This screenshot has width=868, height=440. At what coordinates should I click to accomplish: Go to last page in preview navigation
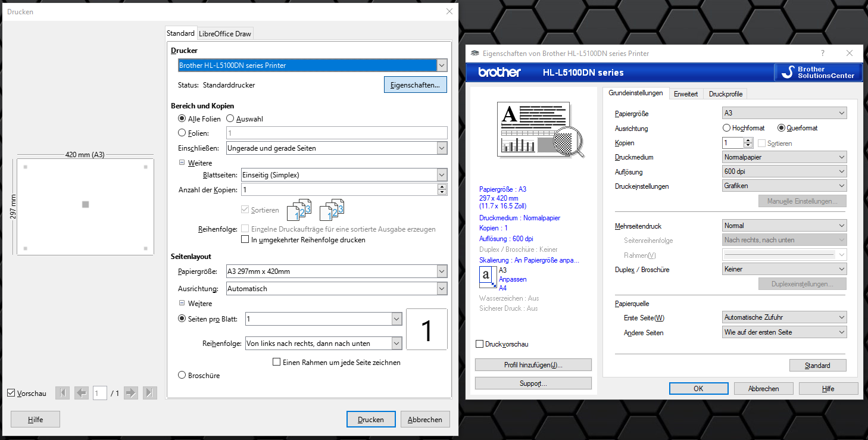pyautogui.click(x=150, y=393)
